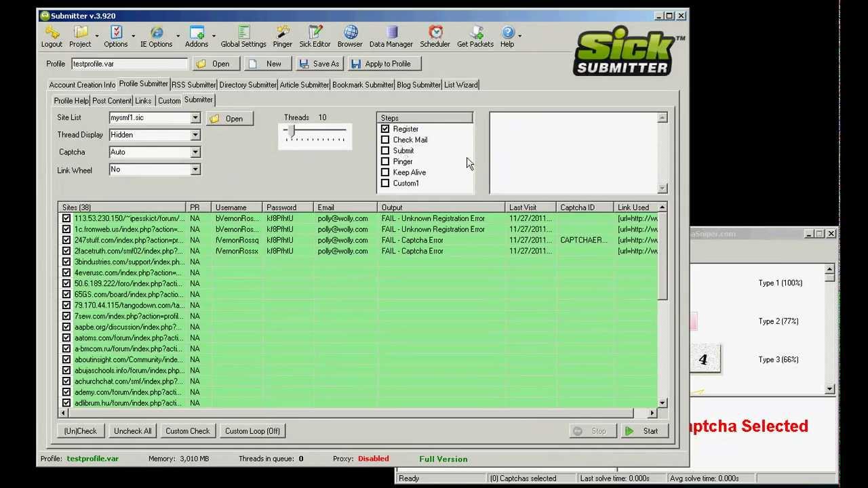
Task: Enable the Check Mail step
Action: [385, 140]
